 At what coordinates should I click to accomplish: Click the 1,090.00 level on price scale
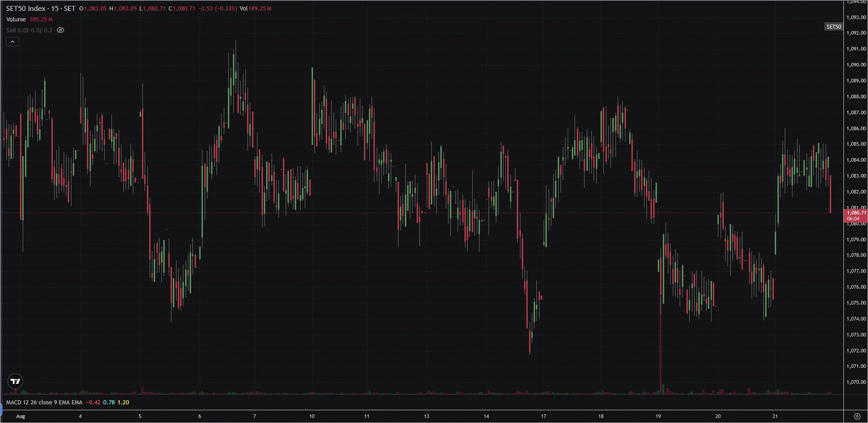tap(856, 65)
